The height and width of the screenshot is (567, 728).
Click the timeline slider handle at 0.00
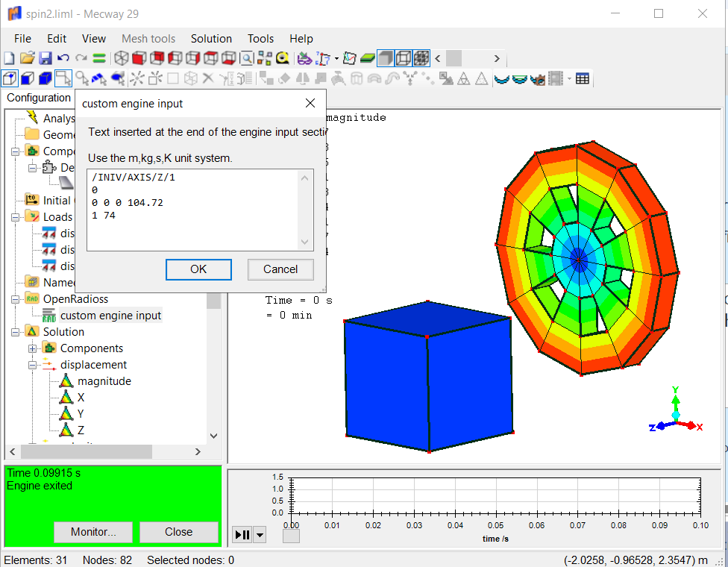coord(292,536)
